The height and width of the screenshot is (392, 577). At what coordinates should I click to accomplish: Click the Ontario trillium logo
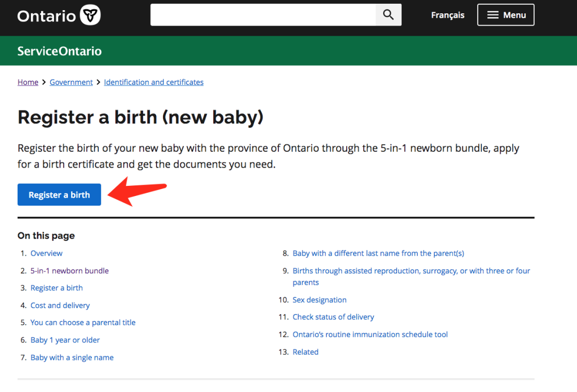pos(59,15)
